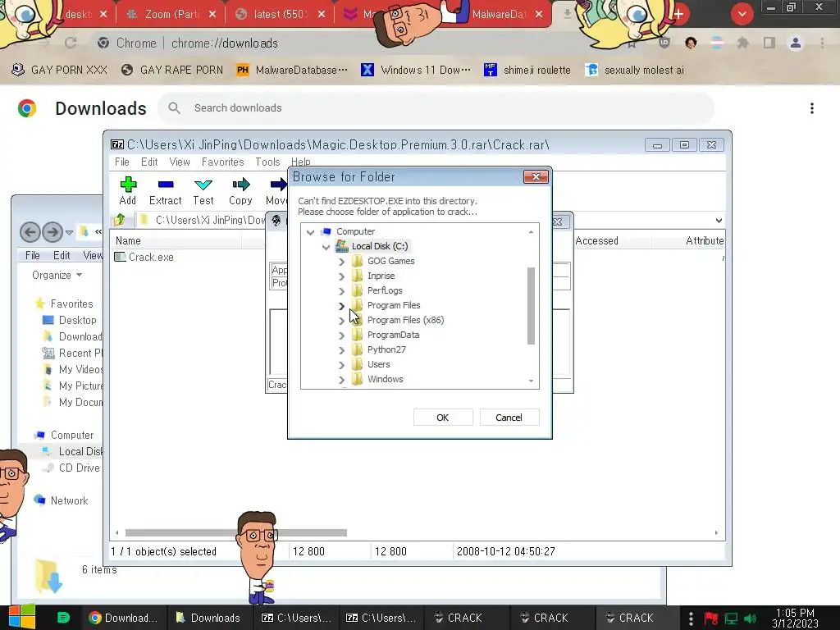
Task: Expand the Inprise folder
Action: tap(341, 276)
